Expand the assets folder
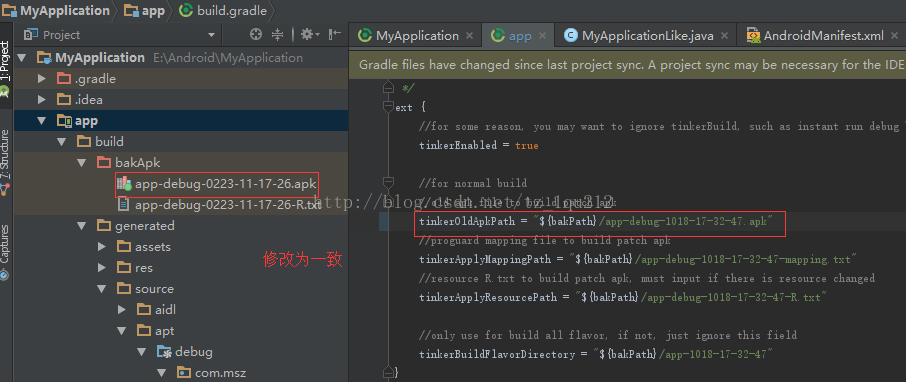 (x=102, y=247)
